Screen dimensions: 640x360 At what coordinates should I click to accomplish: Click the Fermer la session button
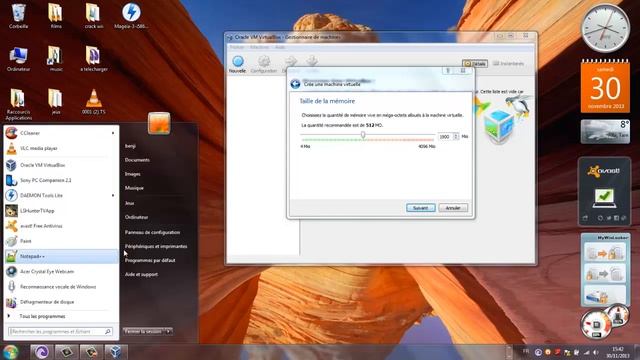coord(143,331)
